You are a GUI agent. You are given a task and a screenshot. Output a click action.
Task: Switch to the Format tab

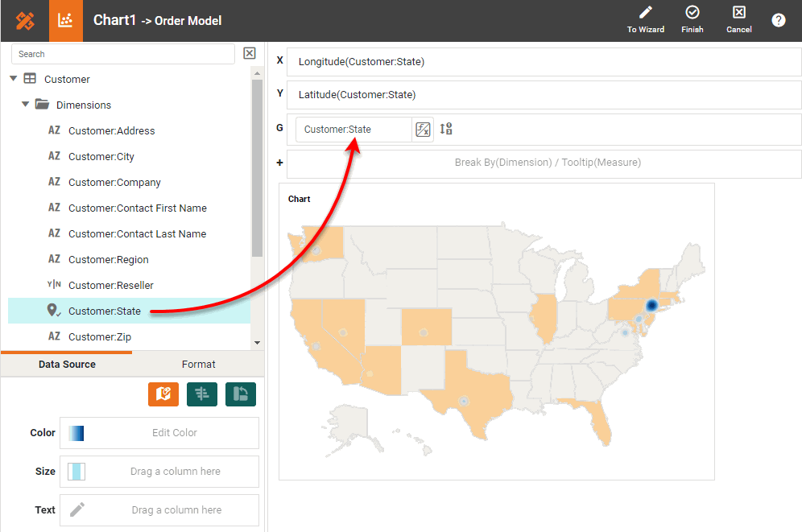click(198, 364)
